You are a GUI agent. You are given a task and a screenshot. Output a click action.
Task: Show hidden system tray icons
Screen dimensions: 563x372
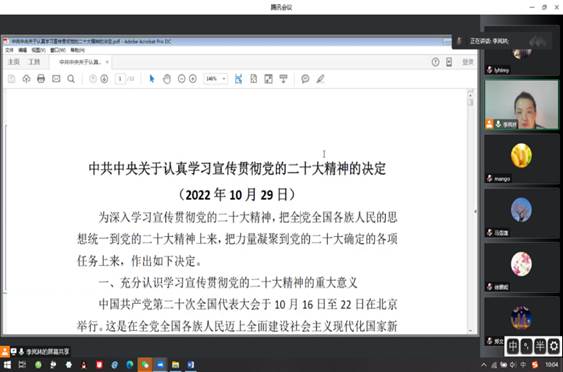pyautogui.click(x=484, y=365)
